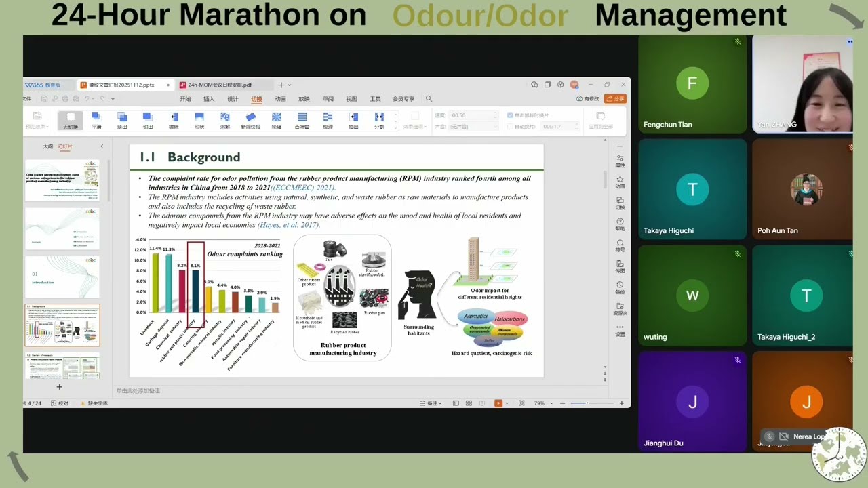868x488 pixels.
Task: Open the 视图 View ribbon tab
Action: 351,99
